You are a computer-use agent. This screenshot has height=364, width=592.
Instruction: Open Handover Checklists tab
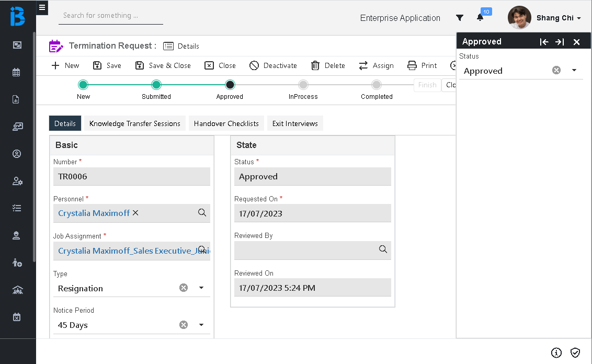226,123
